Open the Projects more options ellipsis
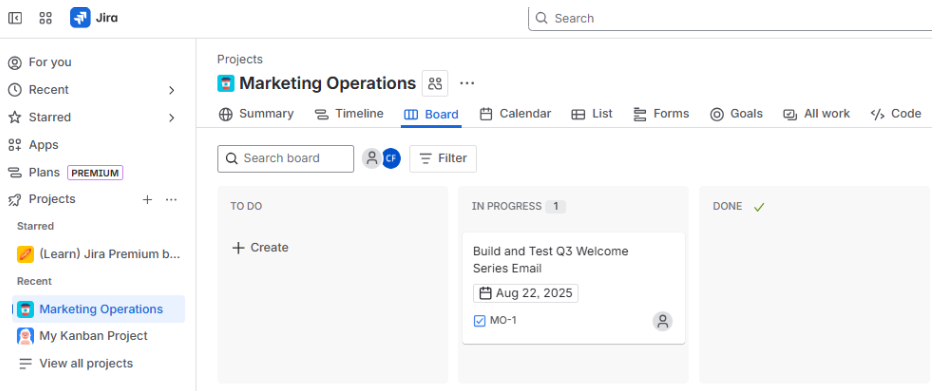Viewport: 940px width, 391px height. (171, 200)
